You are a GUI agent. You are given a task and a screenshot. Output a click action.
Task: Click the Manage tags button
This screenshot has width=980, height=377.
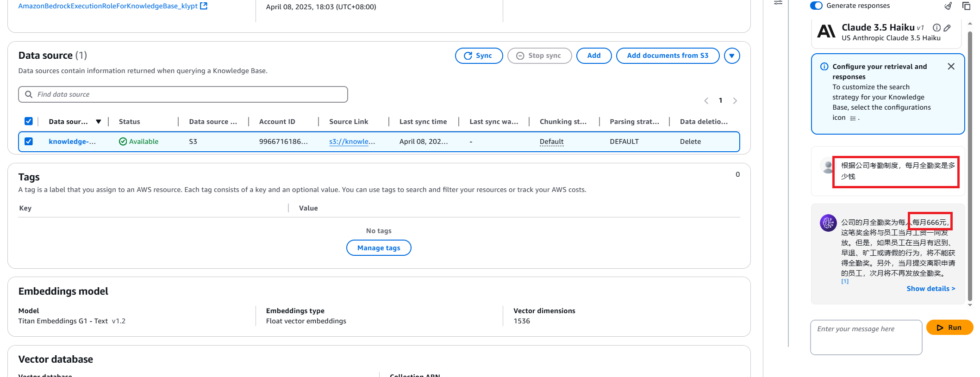[379, 248]
